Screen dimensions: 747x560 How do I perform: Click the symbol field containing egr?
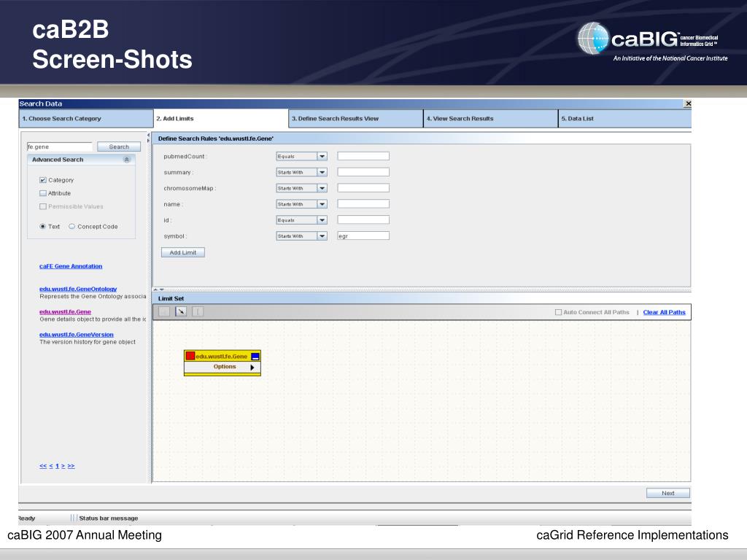(x=363, y=236)
